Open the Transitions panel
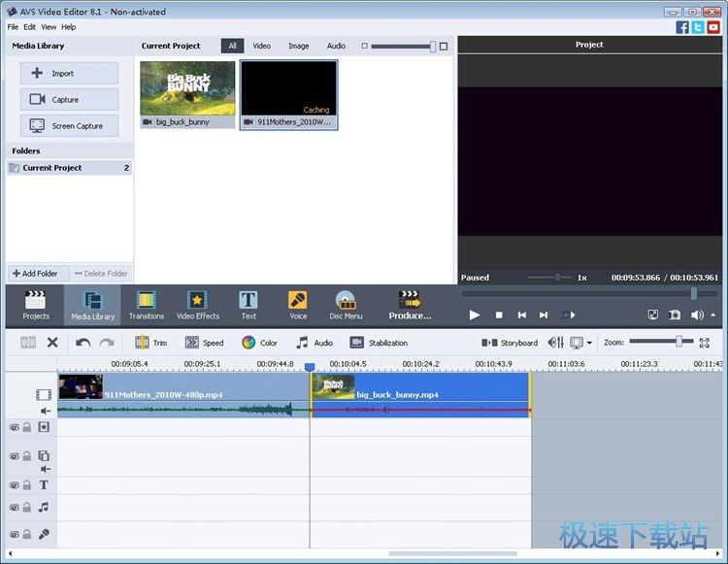Screen dimensions: 728x564 tap(147, 305)
